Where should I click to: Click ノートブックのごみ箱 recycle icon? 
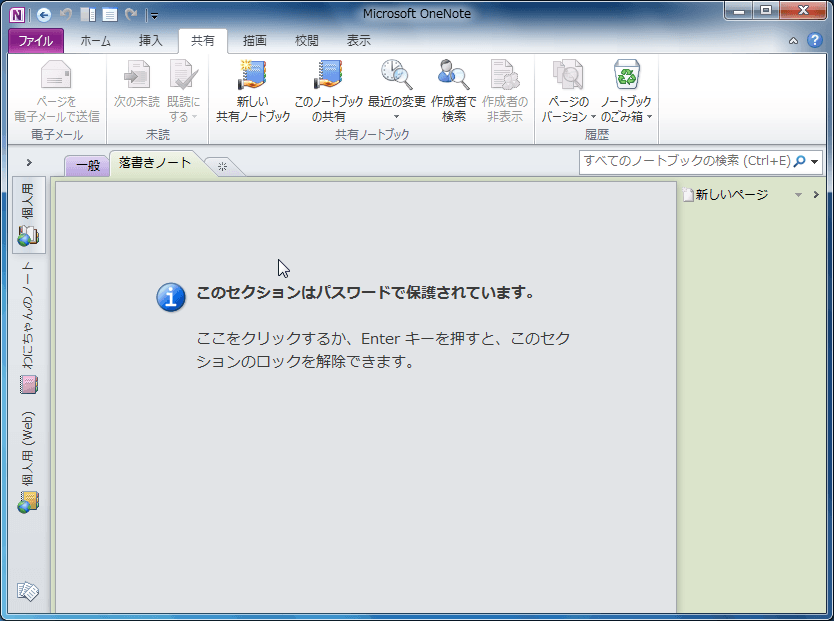(627, 75)
